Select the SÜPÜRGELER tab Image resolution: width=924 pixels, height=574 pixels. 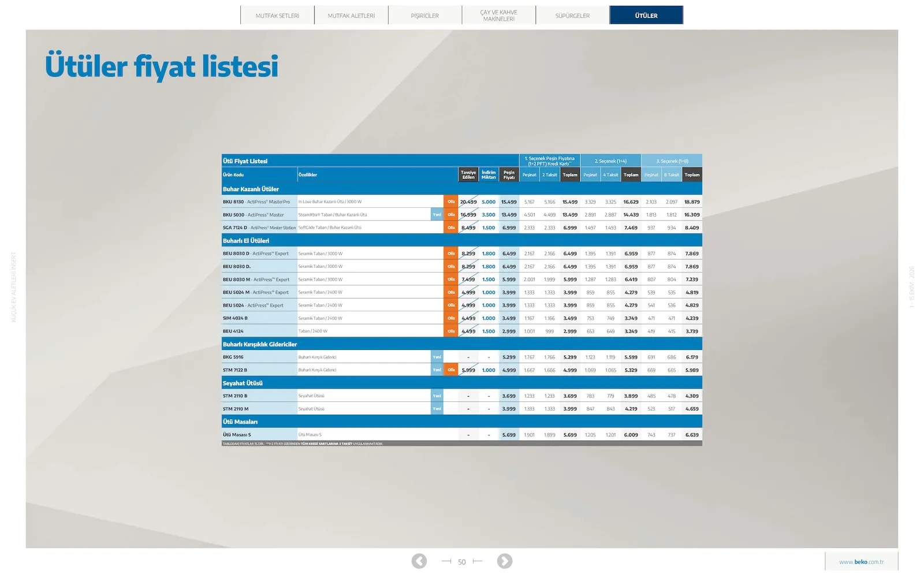tap(572, 16)
